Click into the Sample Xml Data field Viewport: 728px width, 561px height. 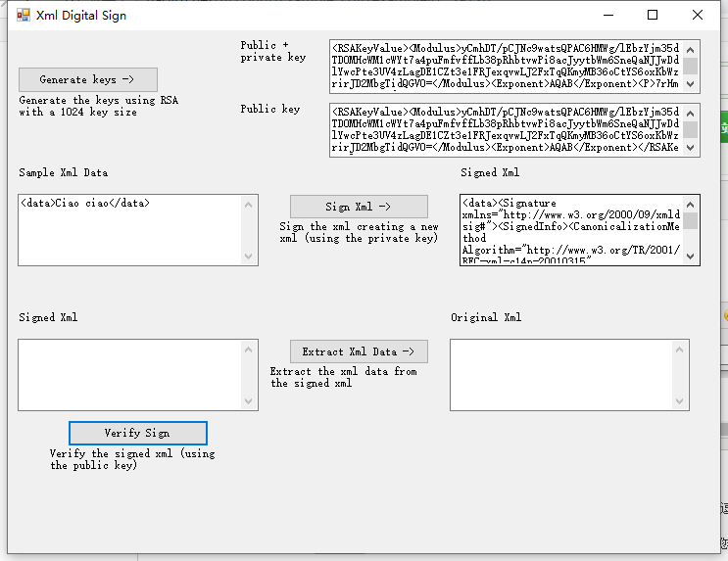click(129, 230)
